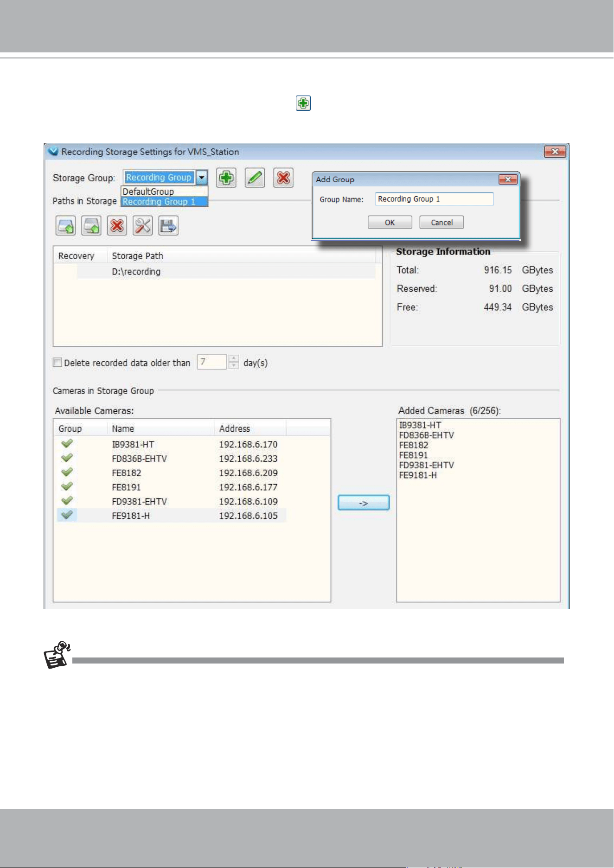The height and width of the screenshot is (868, 614).
Task: Click OK in Add Group dialog
Action: coord(390,223)
